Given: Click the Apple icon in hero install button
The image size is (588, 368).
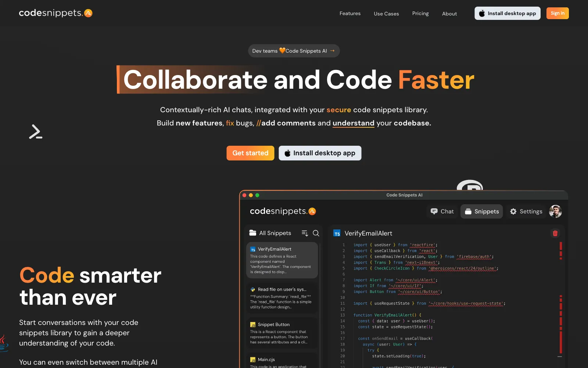Looking at the screenshot, I should pyautogui.click(x=287, y=153).
